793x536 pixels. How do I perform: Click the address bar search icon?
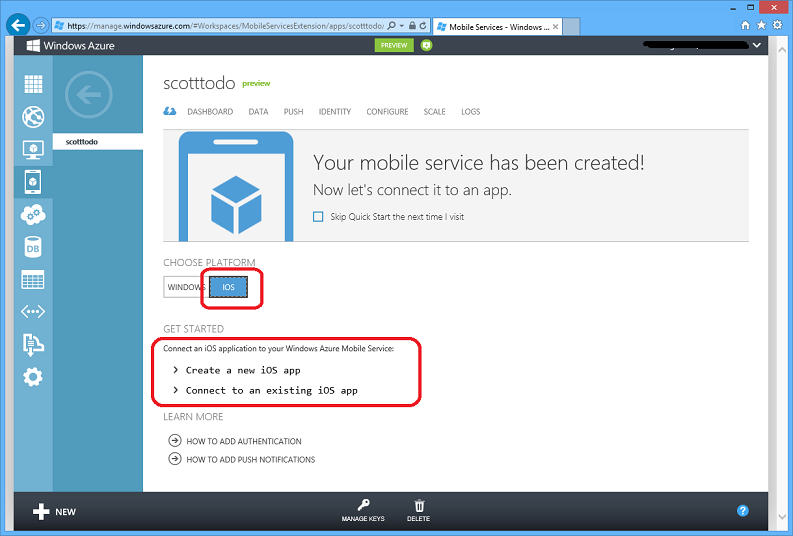click(391, 25)
